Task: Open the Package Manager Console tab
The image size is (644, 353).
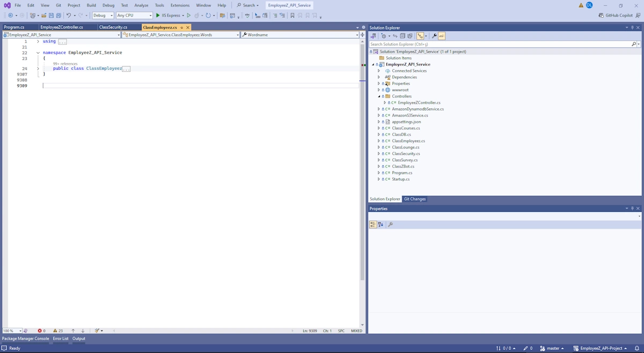Action: pyautogui.click(x=25, y=339)
